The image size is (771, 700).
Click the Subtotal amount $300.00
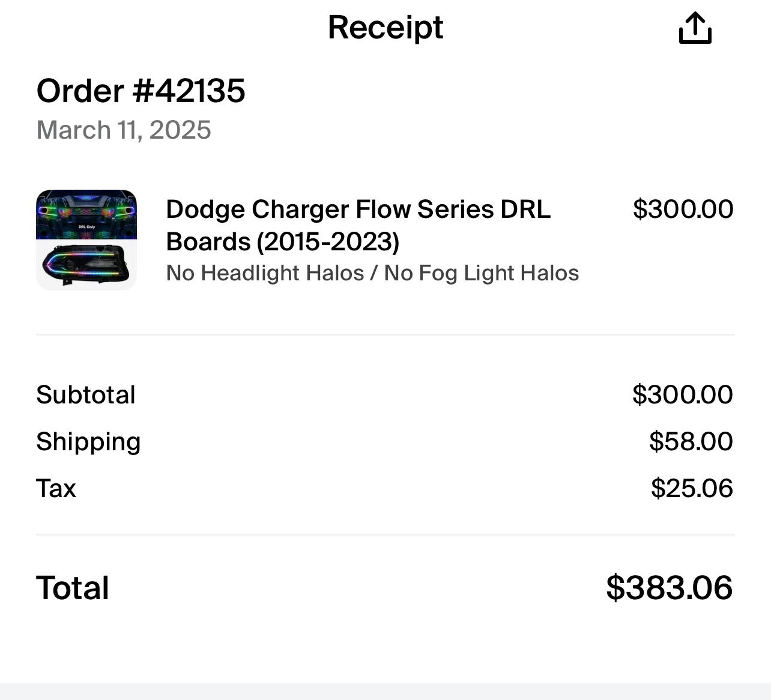click(682, 394)
